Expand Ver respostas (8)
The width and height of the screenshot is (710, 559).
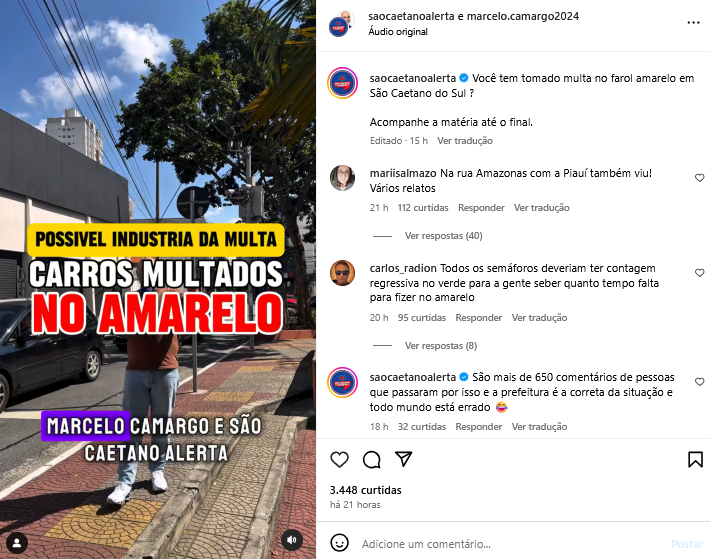(441, 346)
